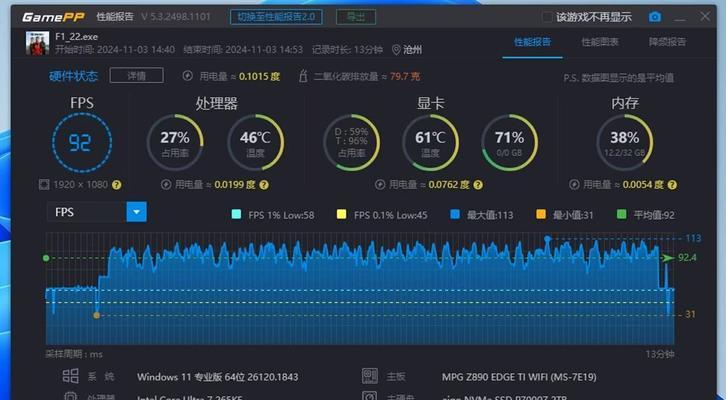Image resolution: width=726 pixels, height=400 pixels.
Task: Click the maximum 113 marker on the chart
Action: pos(548,238)
